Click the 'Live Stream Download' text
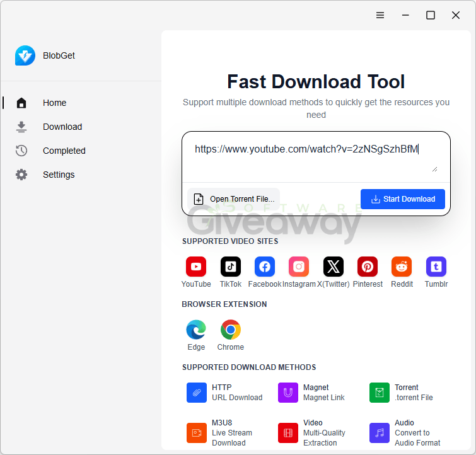This screenshot has height=455, width=476. click(232, 438)
